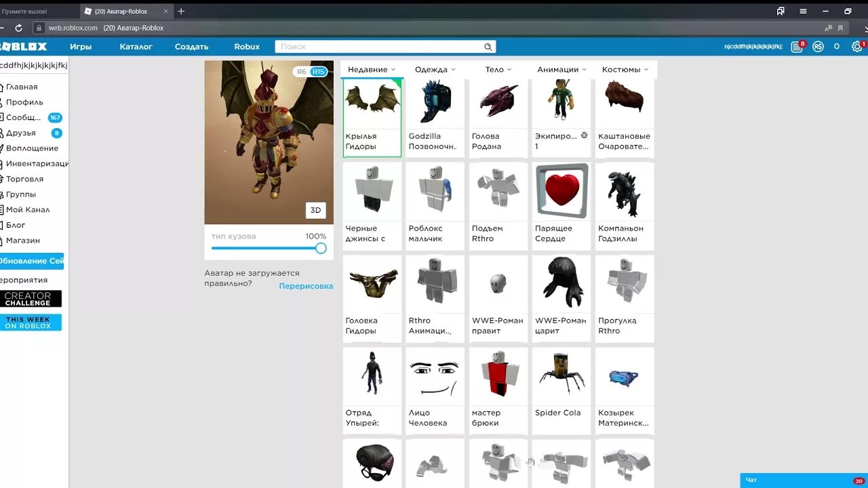Open This Week on Roblox banner
Image resolution: width=868 pixels, height=488 pixels.
tap(31, 323)
